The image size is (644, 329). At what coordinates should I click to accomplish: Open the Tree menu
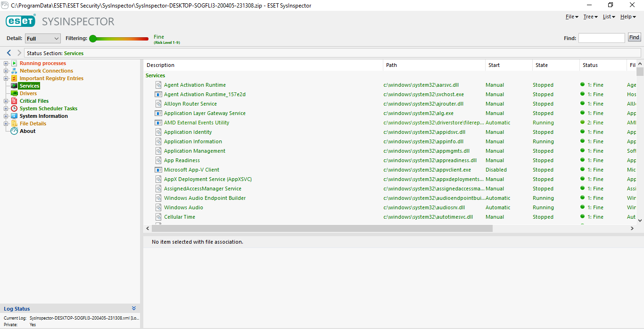[x=590, y=16]
